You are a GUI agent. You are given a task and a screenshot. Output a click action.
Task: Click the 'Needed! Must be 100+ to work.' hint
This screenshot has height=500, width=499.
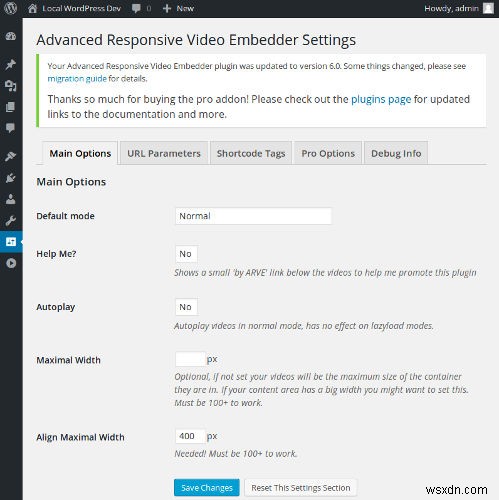[x=235, y=454]
